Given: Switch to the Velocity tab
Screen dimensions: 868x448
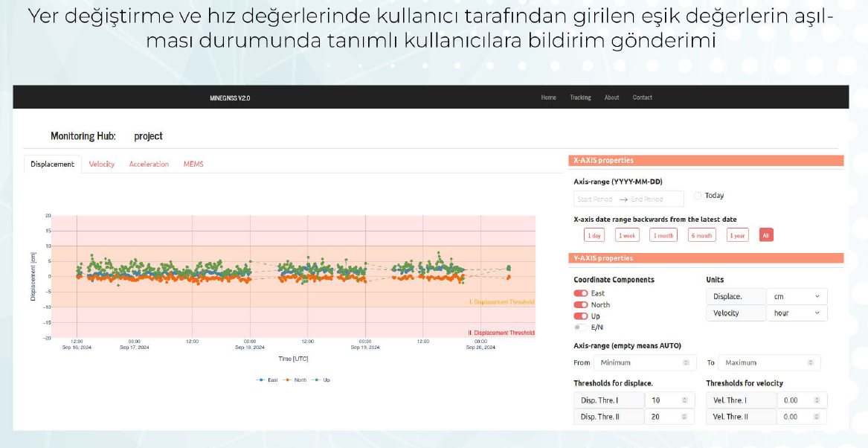Looking at the screenshot, I should coord(102,164).
